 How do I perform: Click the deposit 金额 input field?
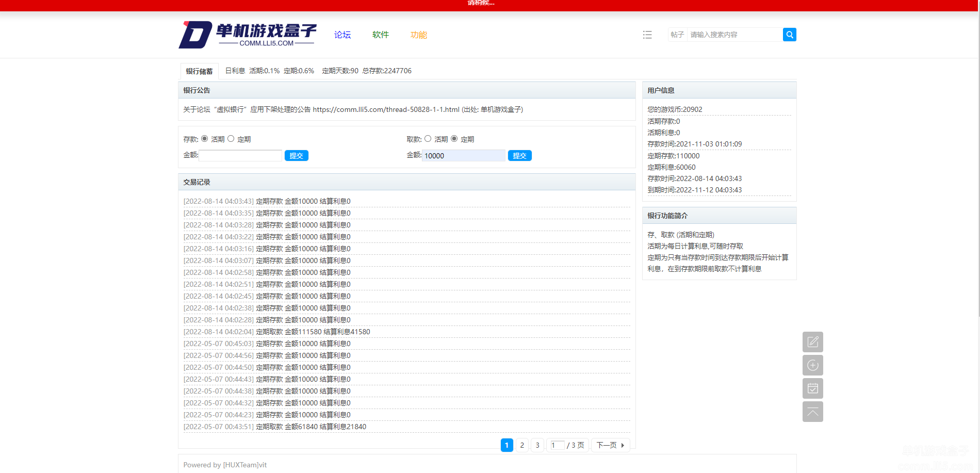coord(240,155)
